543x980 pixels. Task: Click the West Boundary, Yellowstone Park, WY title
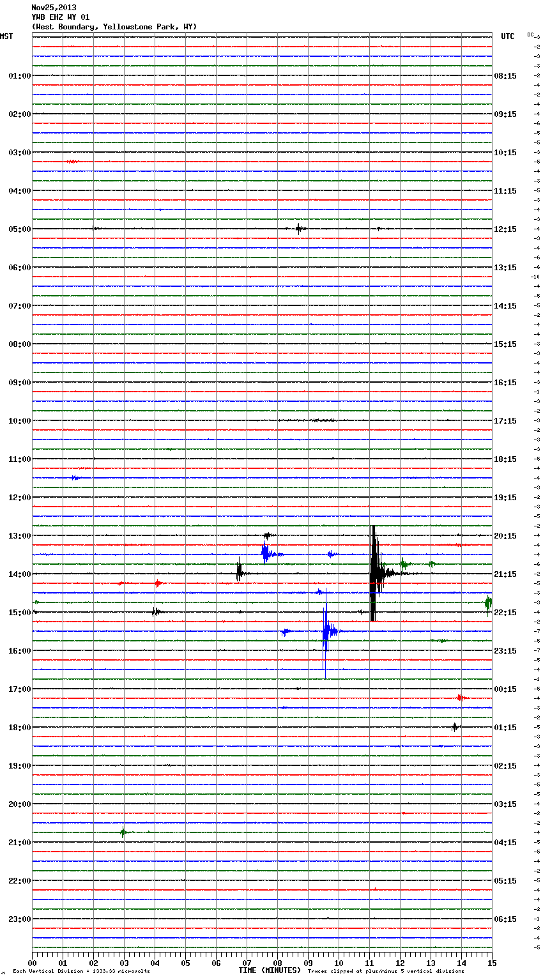pos(114,27)
